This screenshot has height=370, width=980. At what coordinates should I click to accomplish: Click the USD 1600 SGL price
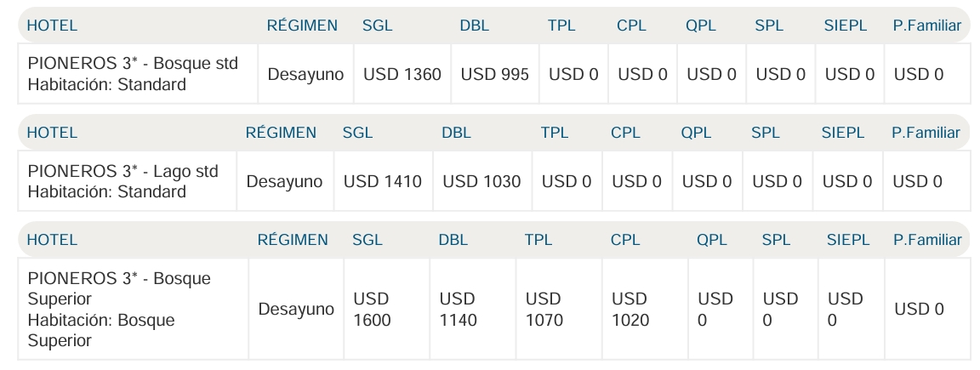click(371, 310)
